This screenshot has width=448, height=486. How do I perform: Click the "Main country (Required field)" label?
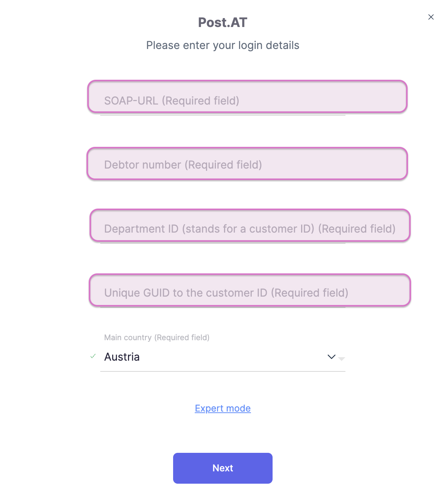pyautogui.click(x=157, y=338)
